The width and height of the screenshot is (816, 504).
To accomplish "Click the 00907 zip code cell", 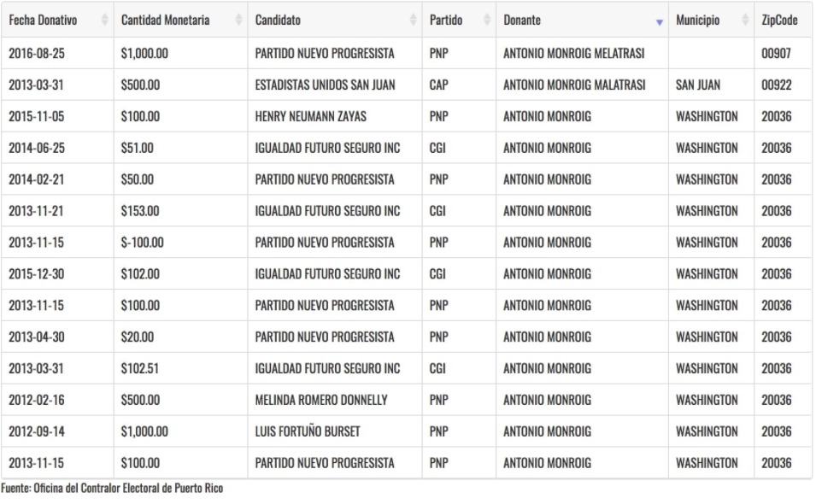I will [783, 53].
